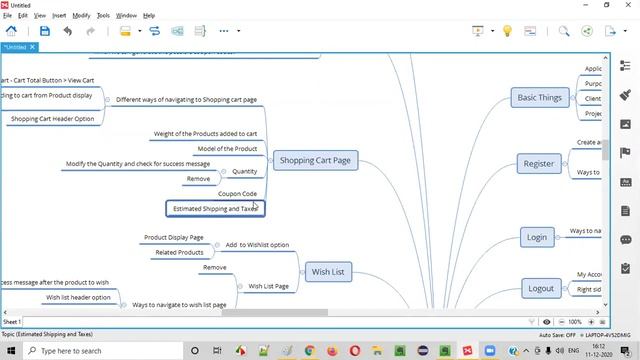Open the topic icon's dropdown arrow
640x360 pixels.
coord(140,31)
